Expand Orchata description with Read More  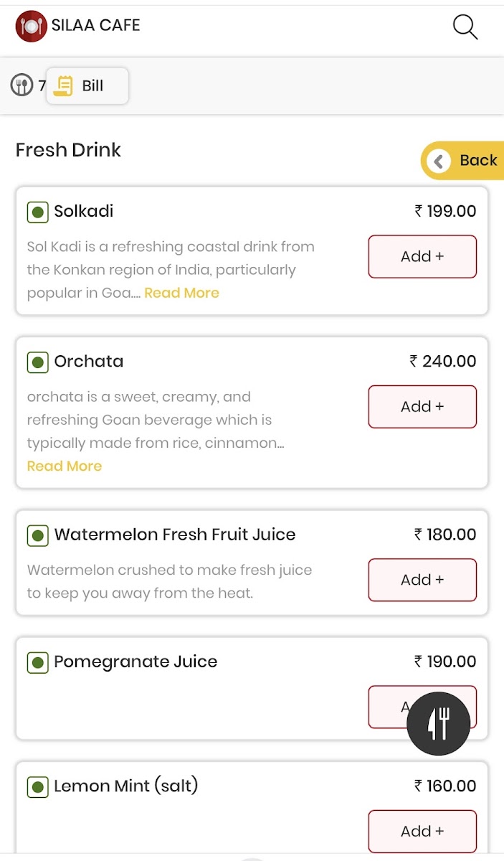click(65, 466)
